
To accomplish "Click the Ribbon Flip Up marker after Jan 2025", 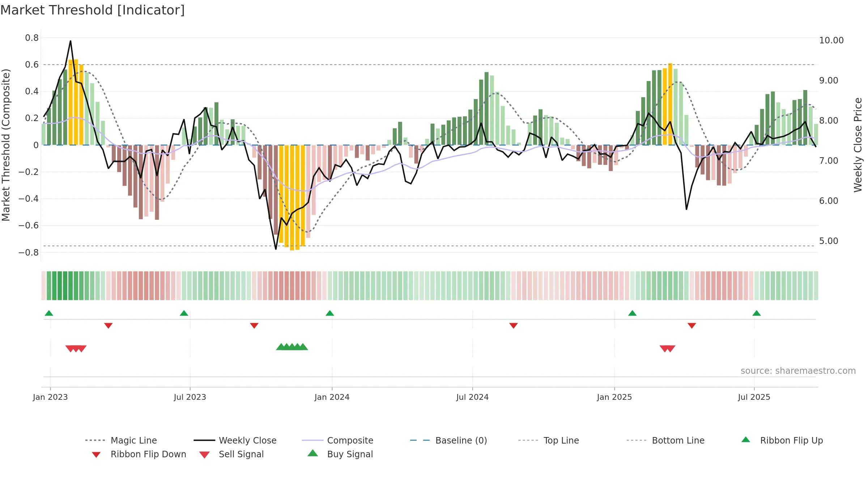I will [632, 313].
